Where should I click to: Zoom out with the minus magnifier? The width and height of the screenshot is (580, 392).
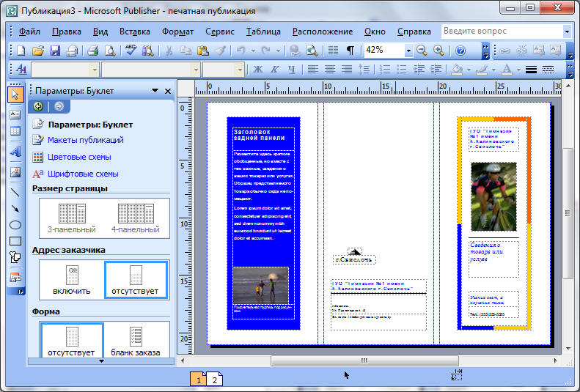(422, 51)
